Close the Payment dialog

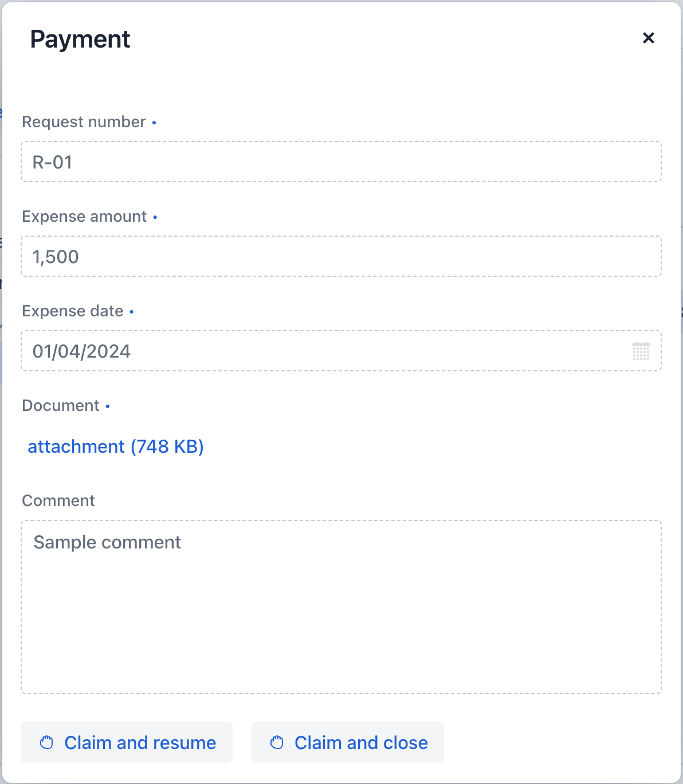pyautogui.click(x=648, y=38)
